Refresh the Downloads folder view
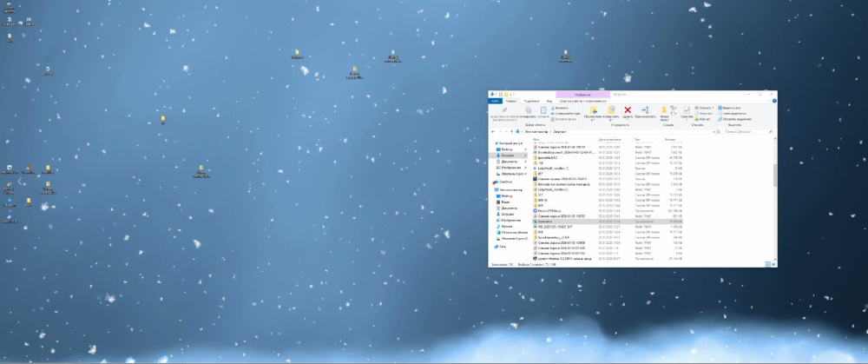Viewport: 868px width, 364px height. [x=719, y=132]
